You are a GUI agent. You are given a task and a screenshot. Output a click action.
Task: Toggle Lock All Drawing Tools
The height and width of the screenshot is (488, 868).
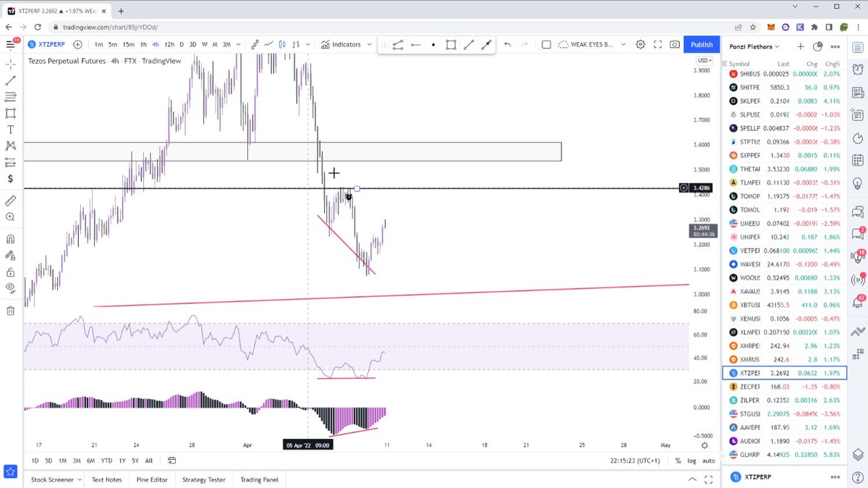10,272
